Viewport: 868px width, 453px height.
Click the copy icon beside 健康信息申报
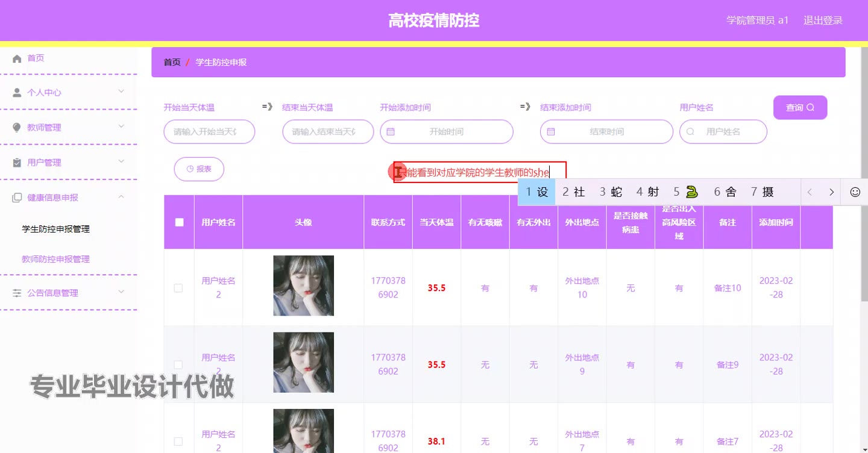[x=17, y=198]
